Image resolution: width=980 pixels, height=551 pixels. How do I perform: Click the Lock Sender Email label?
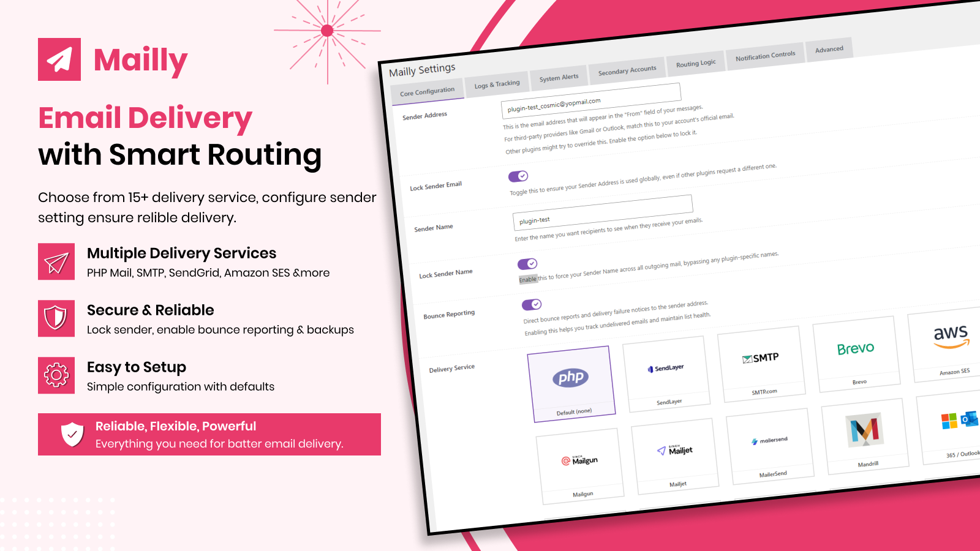click(435, 186)
